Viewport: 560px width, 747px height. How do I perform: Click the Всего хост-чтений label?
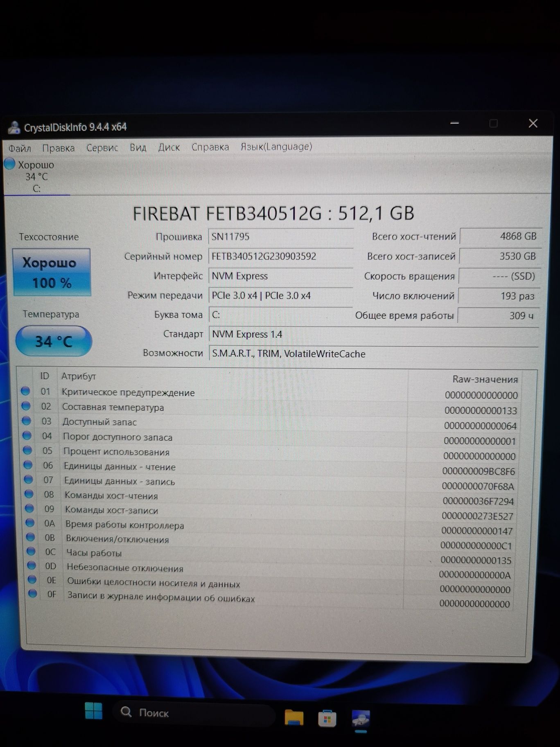point(413,236)
